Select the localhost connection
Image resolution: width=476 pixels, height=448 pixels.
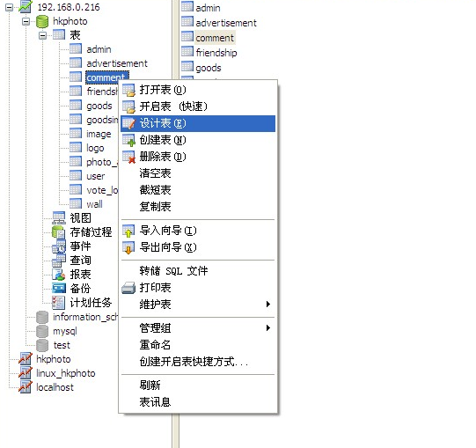(55, 387)
